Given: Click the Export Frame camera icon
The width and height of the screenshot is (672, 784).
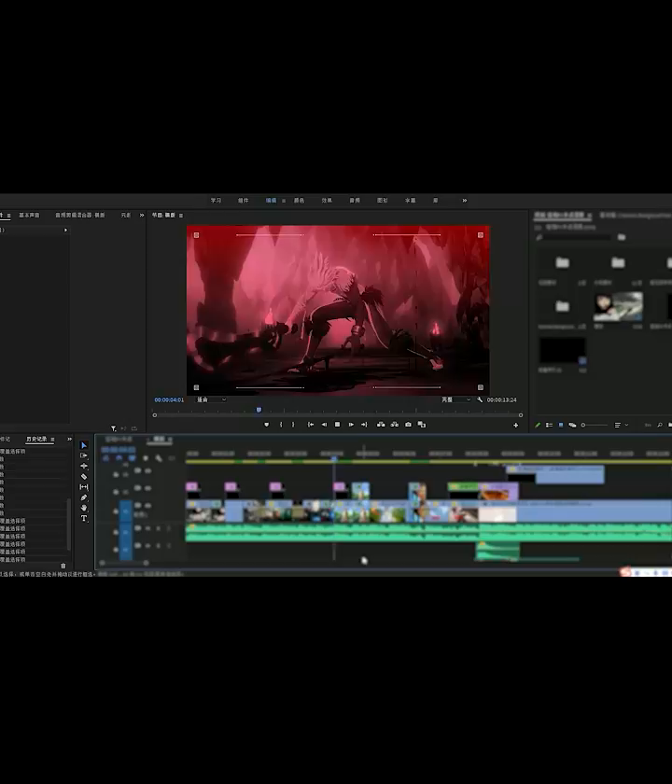Looking at the screenshot, I should click(x=408, y=425).
